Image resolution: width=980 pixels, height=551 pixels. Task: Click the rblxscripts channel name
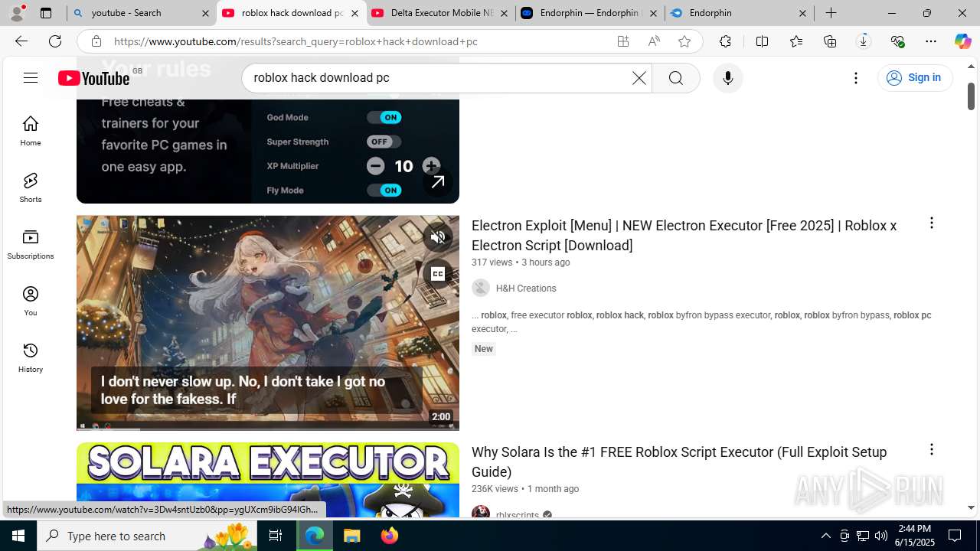click(x=518, y=515)
